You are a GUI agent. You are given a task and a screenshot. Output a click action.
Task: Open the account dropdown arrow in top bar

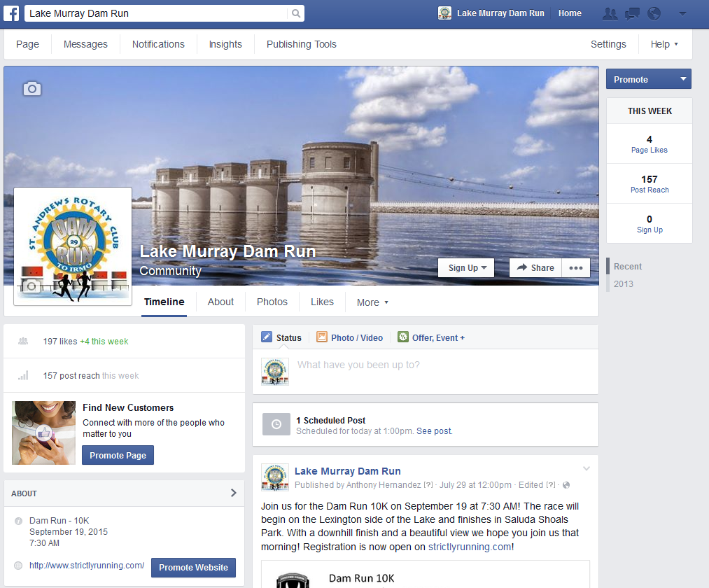pos(683,14)
